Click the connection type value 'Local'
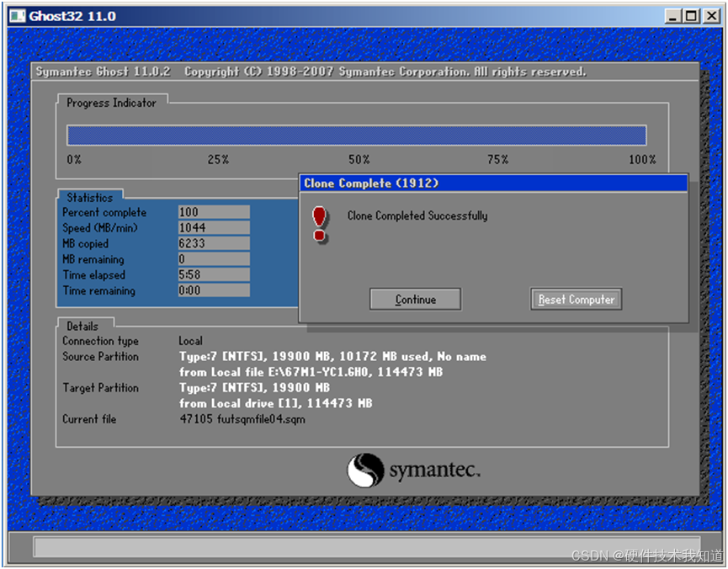Image resolution: width=728 pixels, height=569 pixels. (x=190, y=341)
